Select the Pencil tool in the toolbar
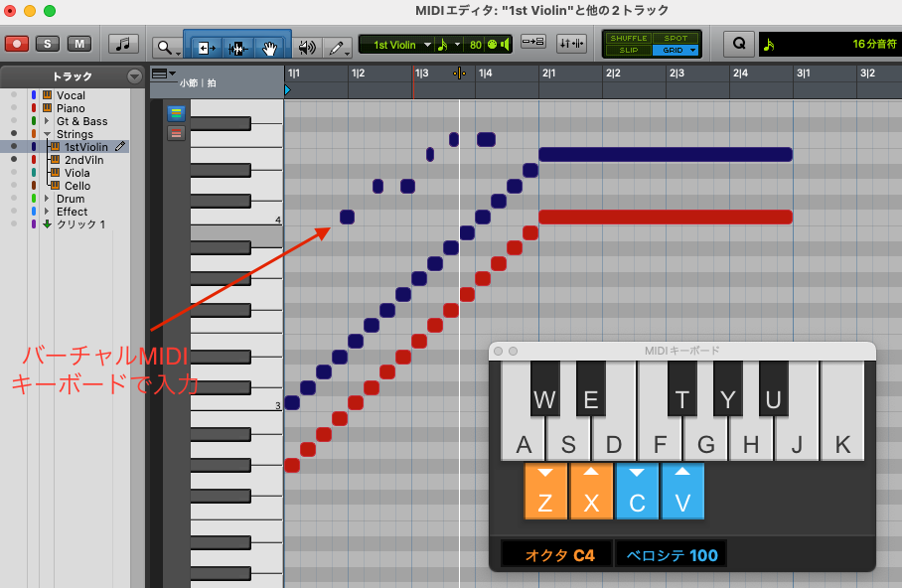The height and width of the screenshot is (588, 902). pyautogui.click(x=337, y=47)
